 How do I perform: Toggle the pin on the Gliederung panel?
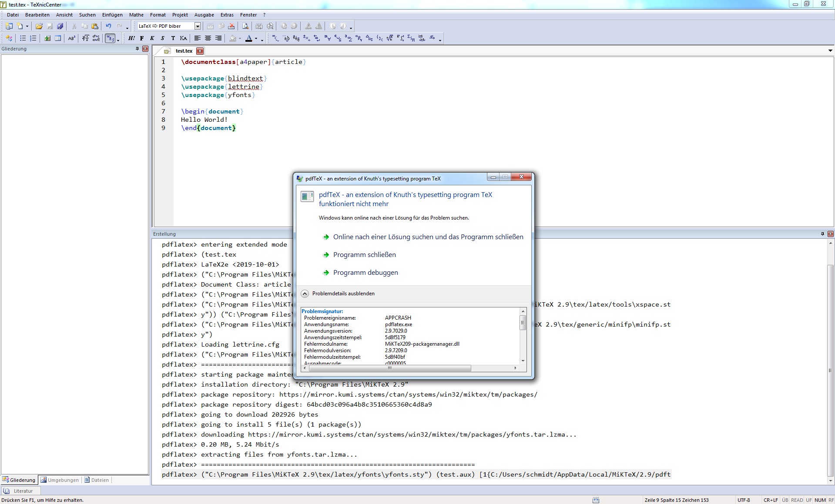point(137,49)
